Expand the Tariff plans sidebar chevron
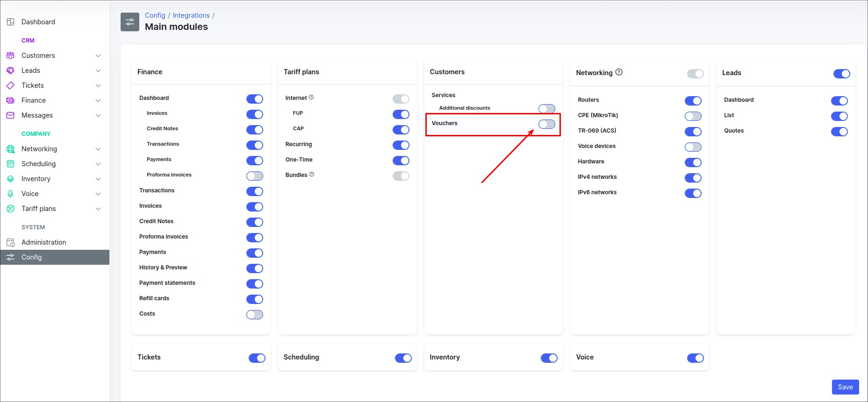This screenshot has width=868, height=402. [x=98, y=209]
